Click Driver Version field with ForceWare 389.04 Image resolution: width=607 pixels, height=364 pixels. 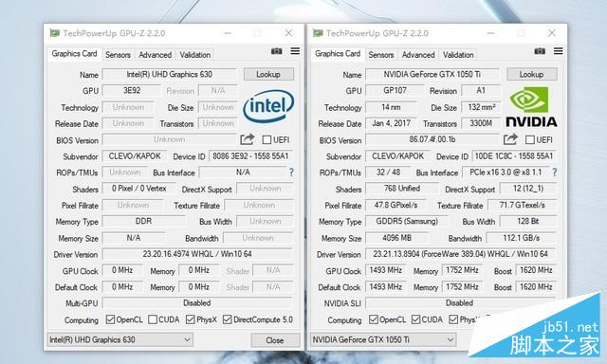click(x=461, y=254)
